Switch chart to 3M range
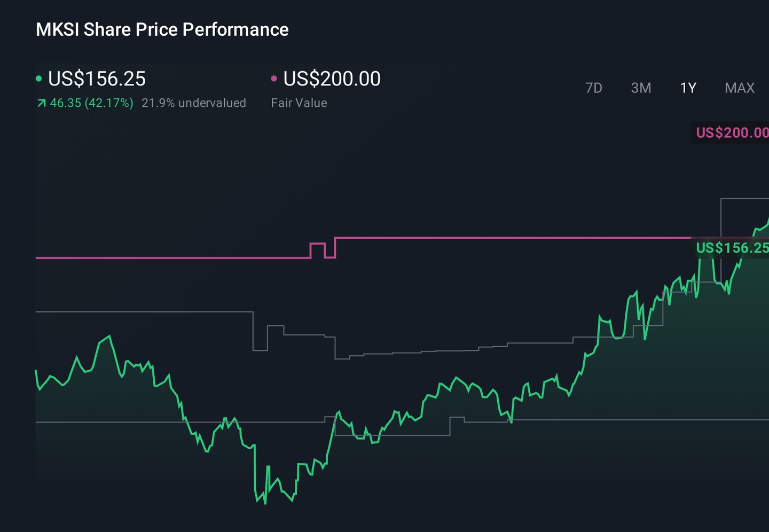Image resolution: width=769 pixels, height=532 pixels. click(641, 88)
